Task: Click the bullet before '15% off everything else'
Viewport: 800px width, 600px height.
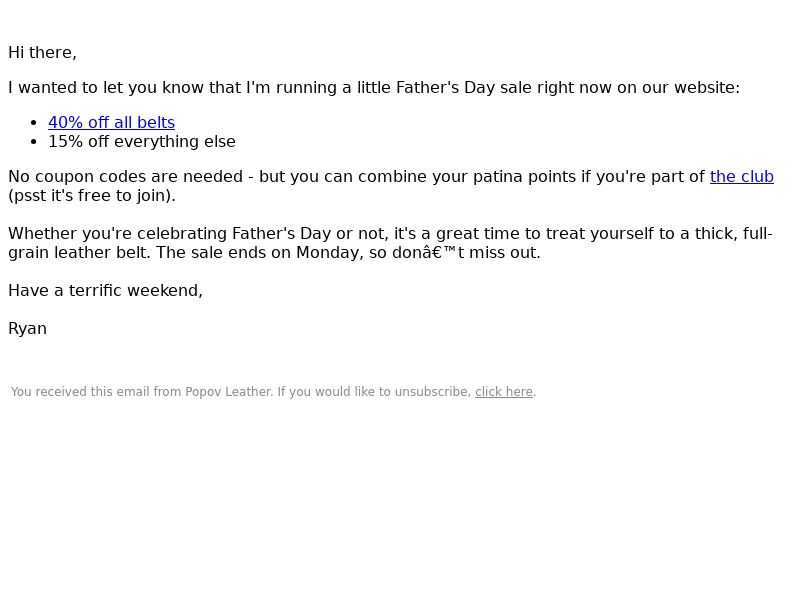Action: click(x=34, y=142)
